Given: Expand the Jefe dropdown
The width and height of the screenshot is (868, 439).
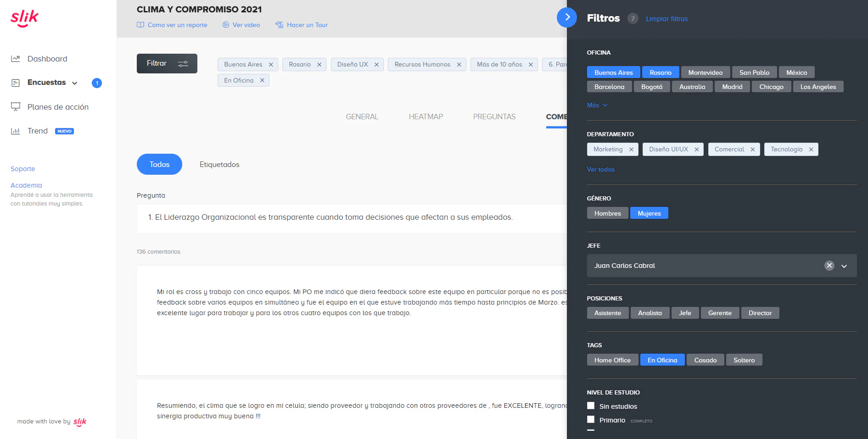Looking at the screenshot, I should coord(844,266).
